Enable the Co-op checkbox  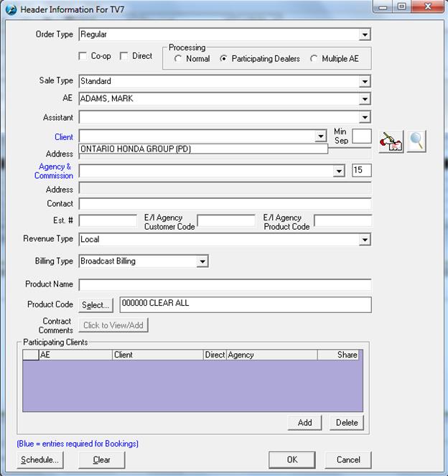pos(83,56)
